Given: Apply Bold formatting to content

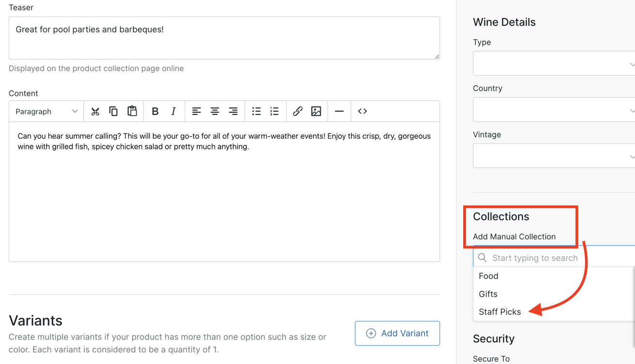Looking at the screenshot, I should click(x=155, y=111).
